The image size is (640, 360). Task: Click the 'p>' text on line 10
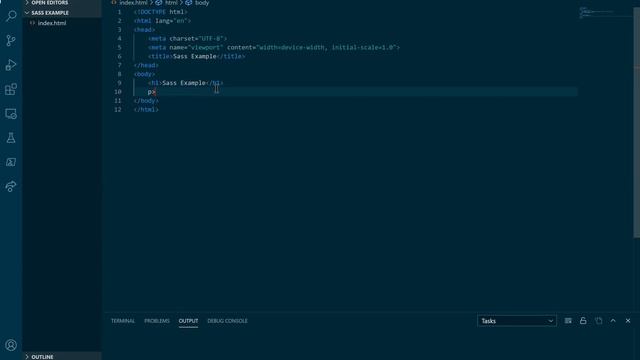152,92
